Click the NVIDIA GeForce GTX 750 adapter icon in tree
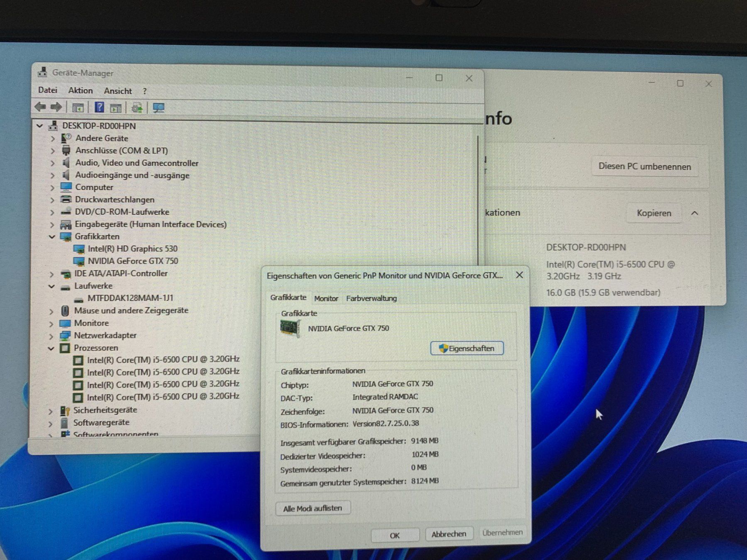747x560 pixels. [x=79, y=261]
